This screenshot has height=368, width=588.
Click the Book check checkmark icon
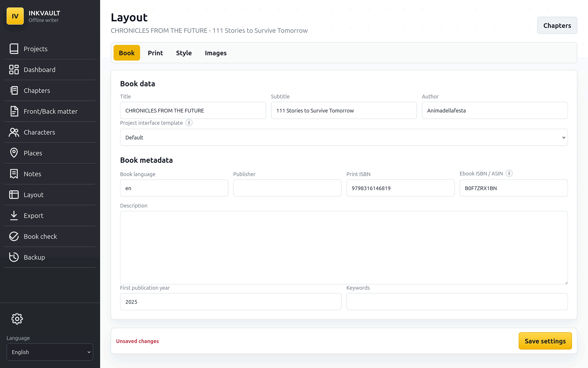coord(14,236)
